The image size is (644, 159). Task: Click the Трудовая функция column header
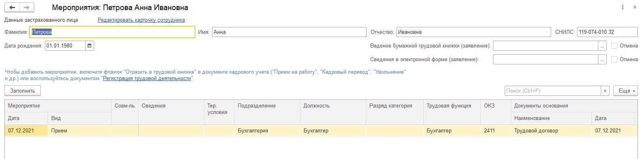452,112
